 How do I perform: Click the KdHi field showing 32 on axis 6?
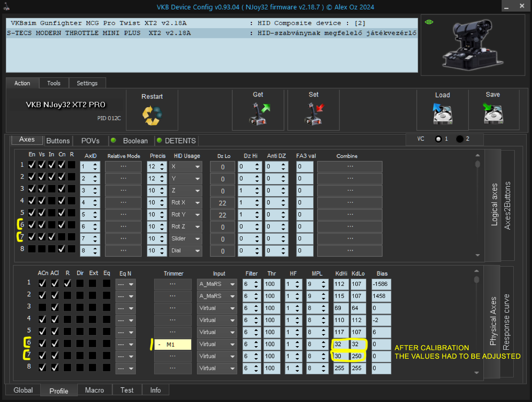tap(341, 344)
